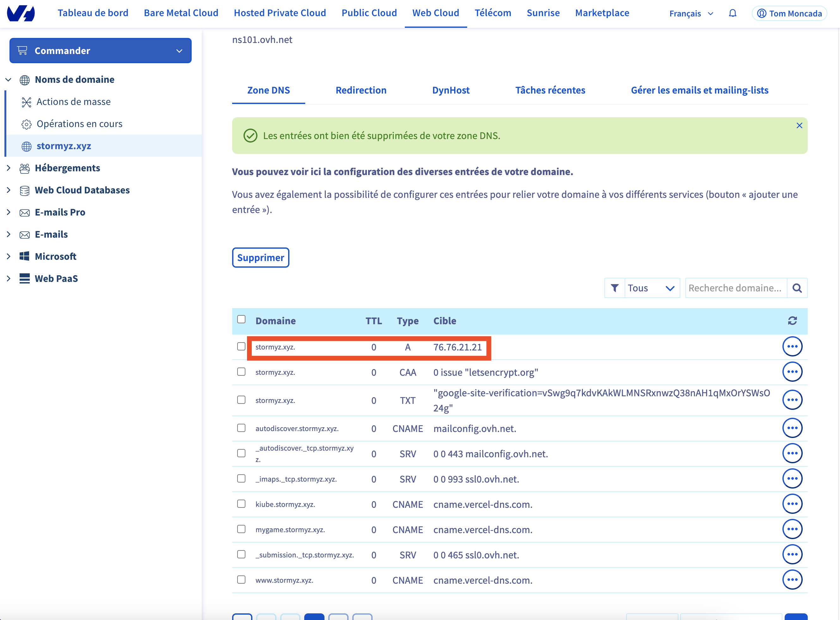840x620 pixels.
Task: Open the Public Cloud top menu
Action: (369, 13)
